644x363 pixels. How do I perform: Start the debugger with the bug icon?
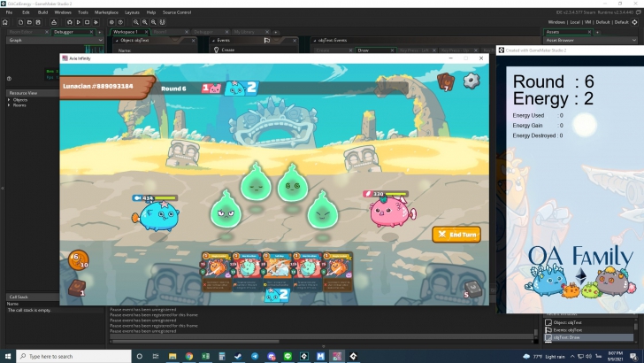[69, 22]
